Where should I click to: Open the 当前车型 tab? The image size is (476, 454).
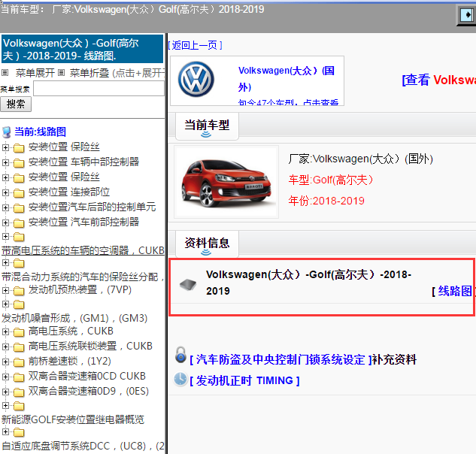pos(207,126)
